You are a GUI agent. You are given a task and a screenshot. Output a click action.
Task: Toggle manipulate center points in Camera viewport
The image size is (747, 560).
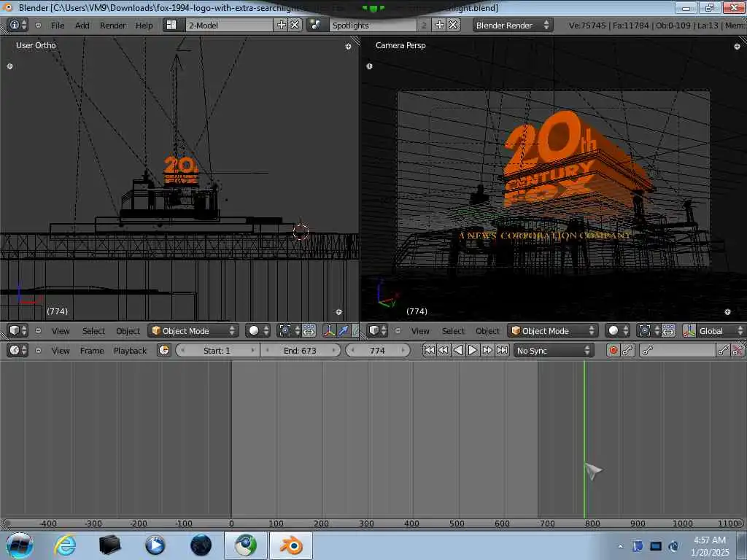click(668, 330)
